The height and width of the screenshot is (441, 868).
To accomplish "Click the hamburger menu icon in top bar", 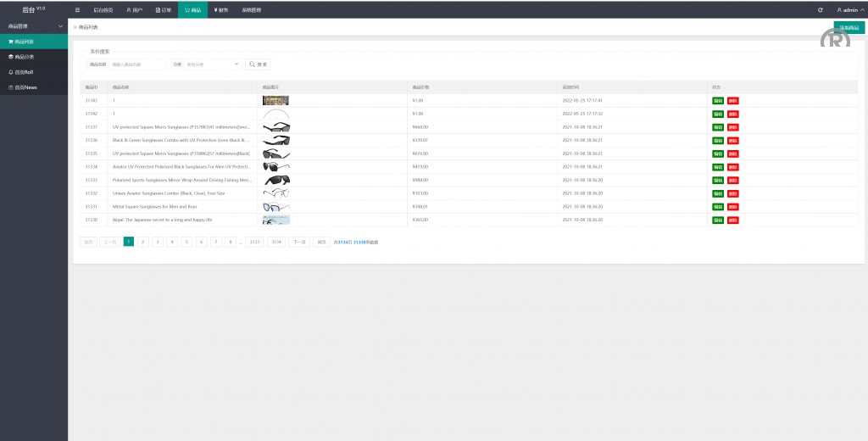I will point(77,9).
